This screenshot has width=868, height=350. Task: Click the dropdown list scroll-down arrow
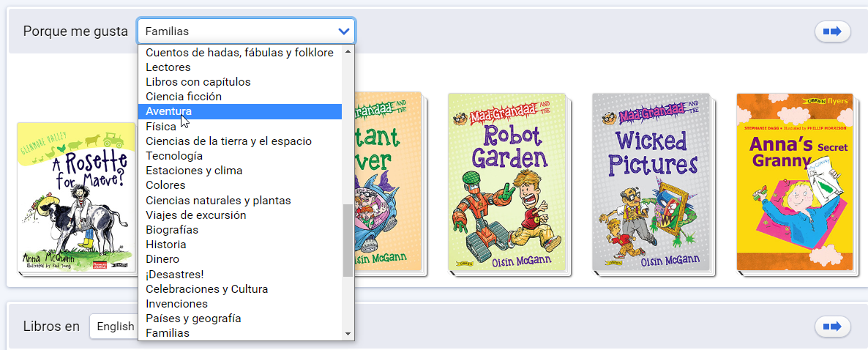pos(348,334)
